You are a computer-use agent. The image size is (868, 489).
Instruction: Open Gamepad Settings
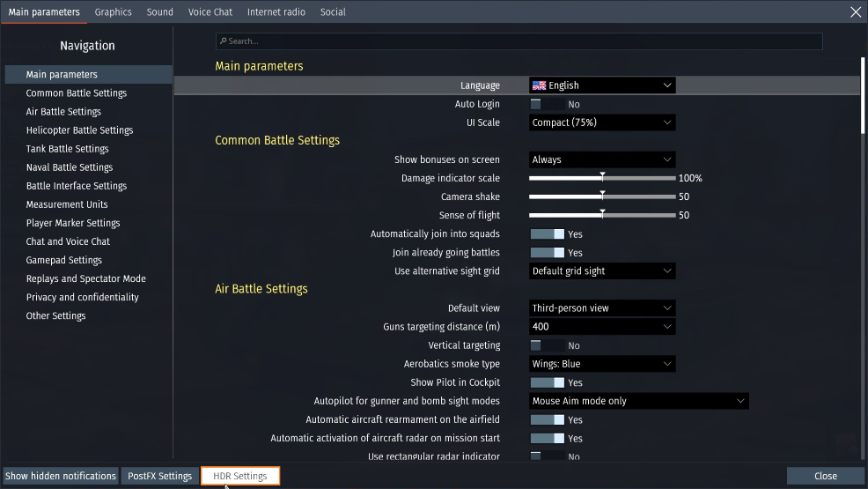pyautogui.click(x=64, y=260)
